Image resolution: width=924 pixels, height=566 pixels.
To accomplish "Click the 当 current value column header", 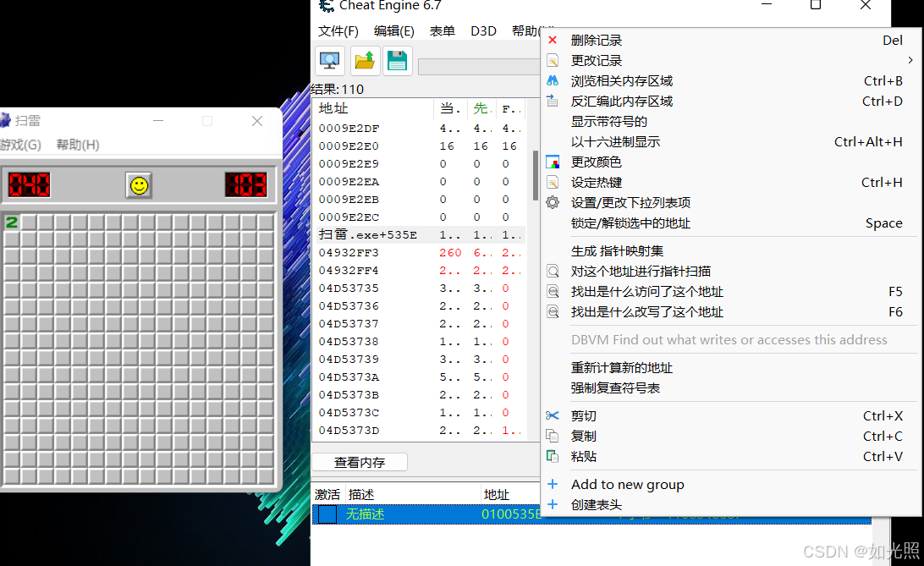I will click(450, 108).
